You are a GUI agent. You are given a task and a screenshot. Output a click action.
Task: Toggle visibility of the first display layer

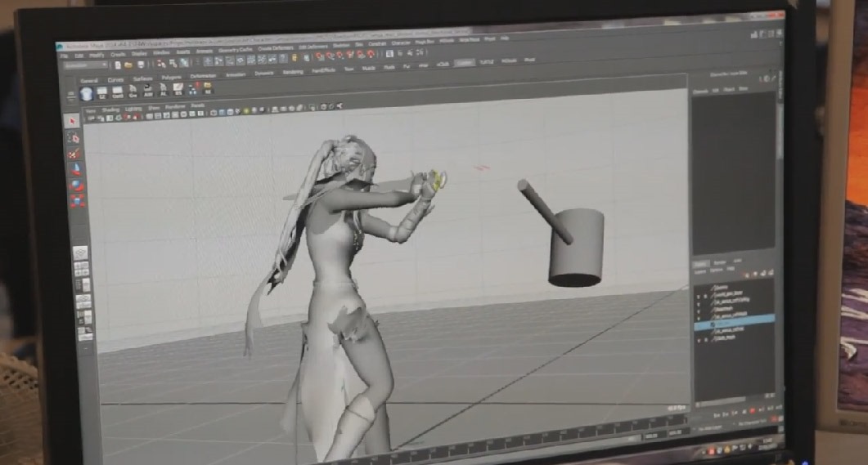[698, 287]
